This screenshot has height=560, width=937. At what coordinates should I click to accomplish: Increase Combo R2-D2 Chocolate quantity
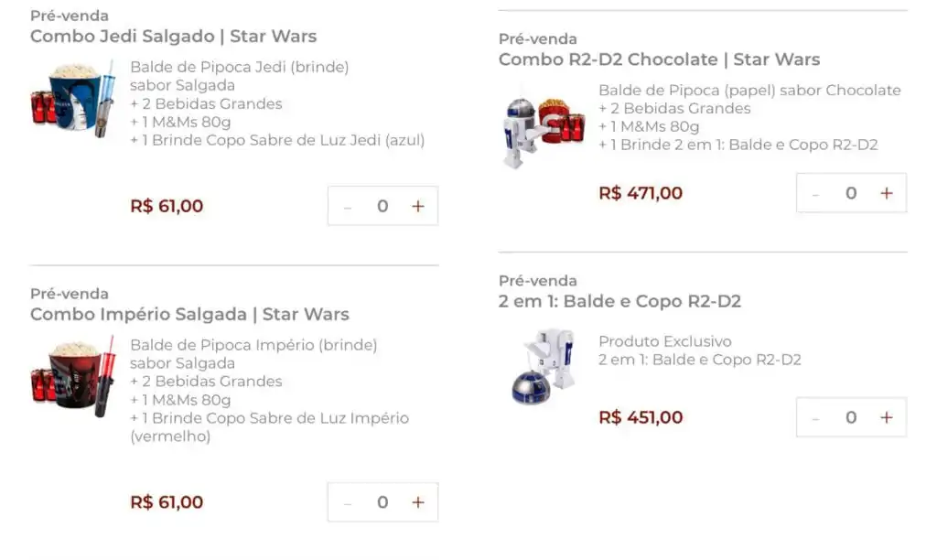click(x=886, y=193)
